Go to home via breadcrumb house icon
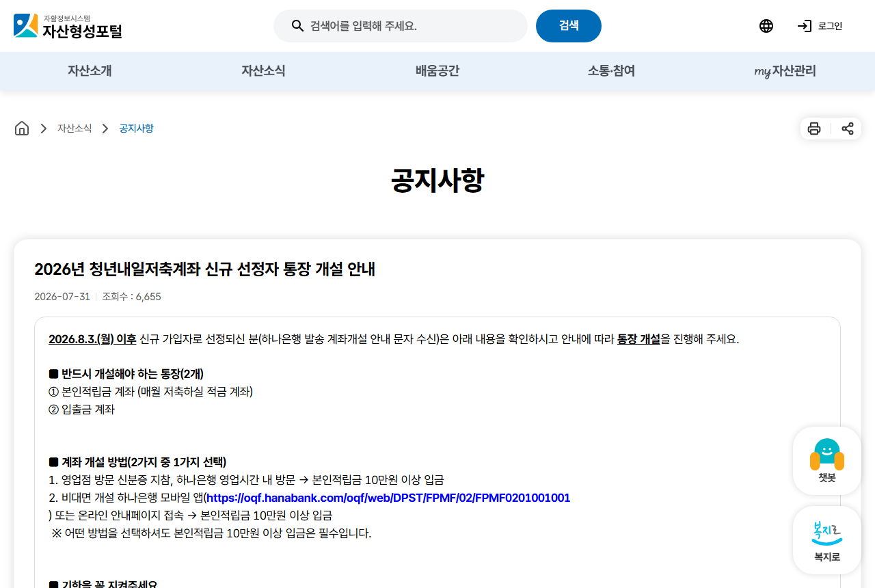Viewport: 875px width, 588px height. coord(22,129)
